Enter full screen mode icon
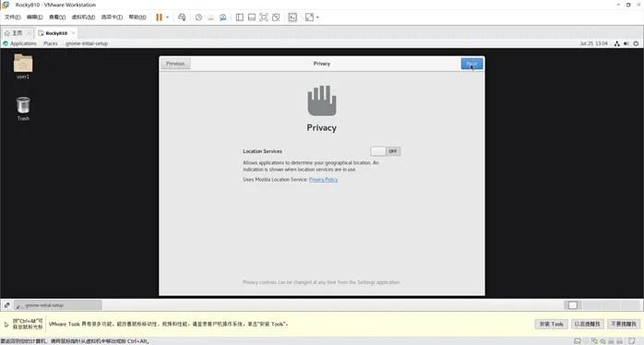This screenshot has height=345, width=644. tap(264, 18)
